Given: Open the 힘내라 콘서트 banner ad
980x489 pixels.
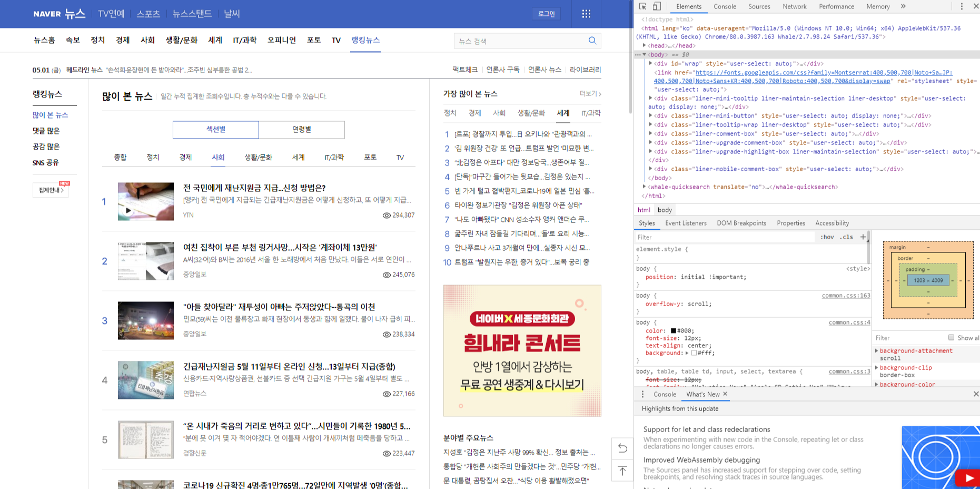Looking at the screenshot, I should pos(522,351).
